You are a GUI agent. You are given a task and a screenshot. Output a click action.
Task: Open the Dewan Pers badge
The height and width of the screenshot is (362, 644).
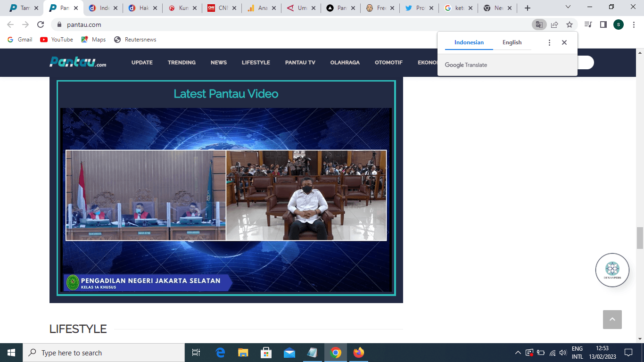[x=612, y=270]
